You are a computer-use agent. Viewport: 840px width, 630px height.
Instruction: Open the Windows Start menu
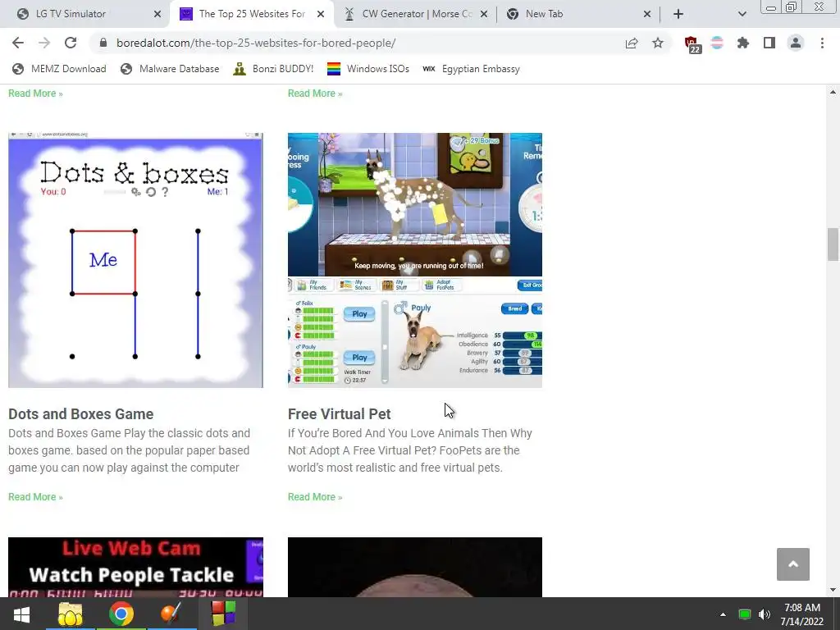[x=21, y=614]
